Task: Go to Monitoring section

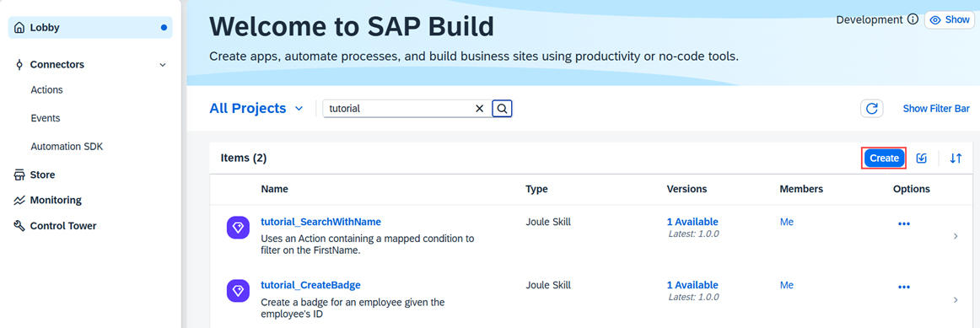Action: click(x=56, y=201)
